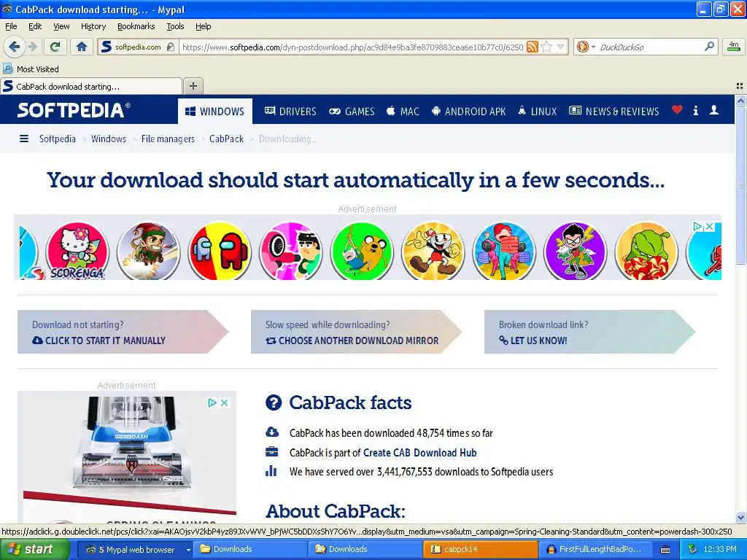Open the Tools menu
This screenshot has width=747, height=560.
click(x=175, y=26)
